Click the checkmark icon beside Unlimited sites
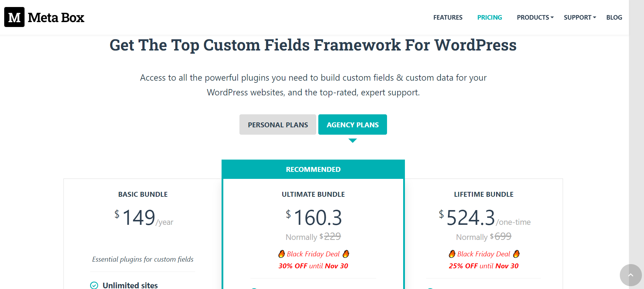 (x=94, y=285)
